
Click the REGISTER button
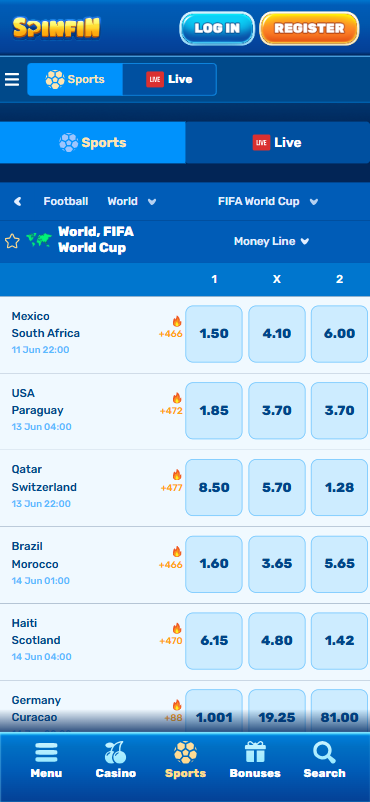[x=309, y=28]
